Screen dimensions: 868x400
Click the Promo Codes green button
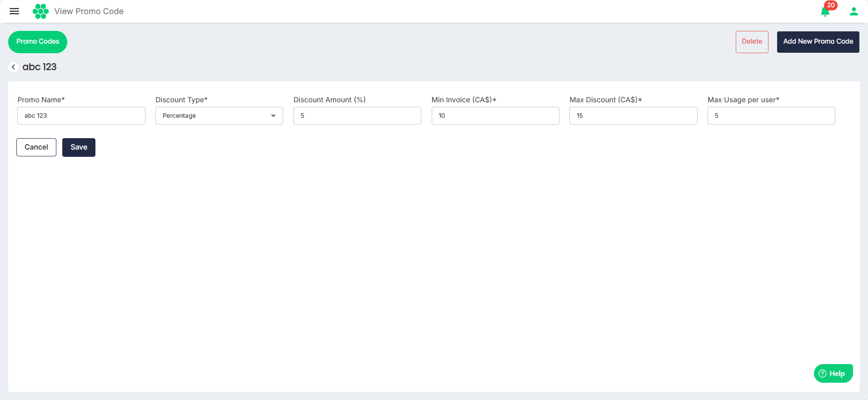point(38,42)
